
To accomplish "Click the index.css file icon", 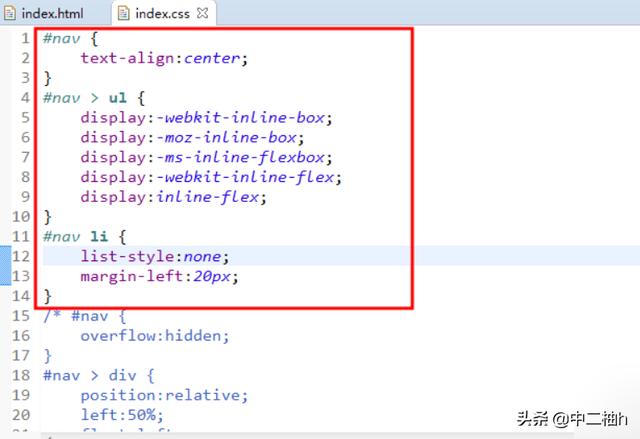I will coord(124,15).
